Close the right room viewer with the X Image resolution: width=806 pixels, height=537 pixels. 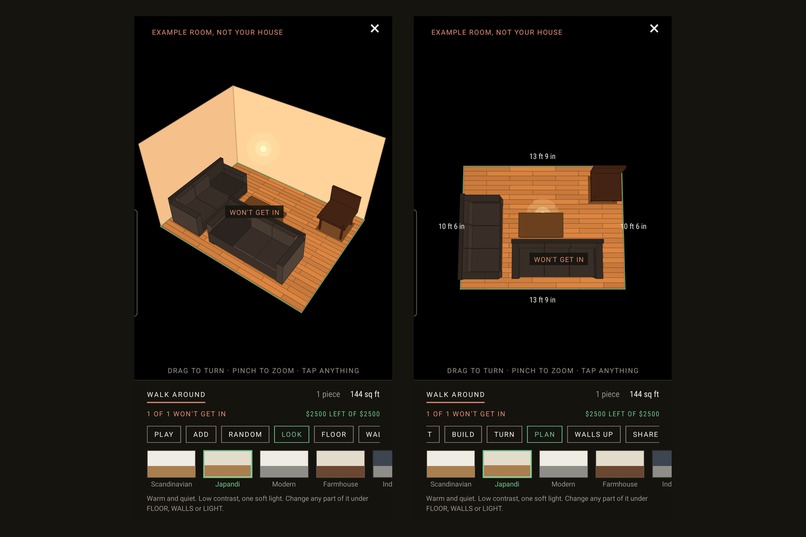[654, 29]
